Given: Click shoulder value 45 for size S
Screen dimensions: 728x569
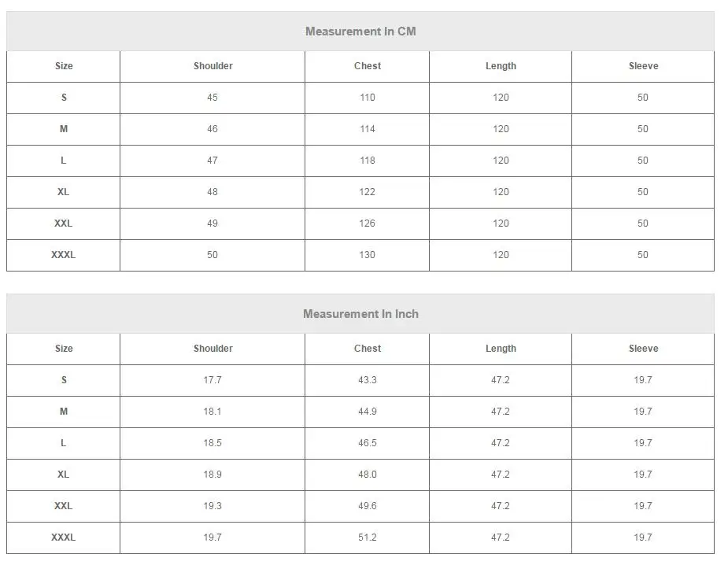Looking at the screenshot, I should pyautogui.click(x=212, y=98).
